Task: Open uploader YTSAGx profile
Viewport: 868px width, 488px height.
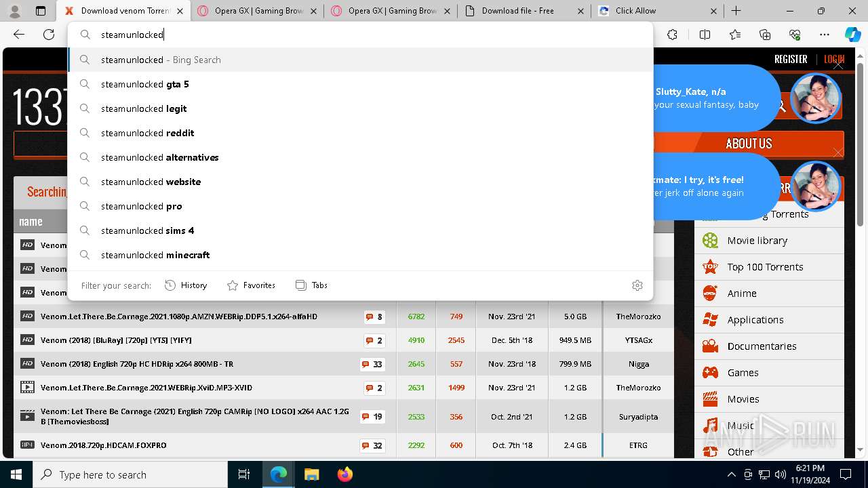Action: click(x=638, y=340)
